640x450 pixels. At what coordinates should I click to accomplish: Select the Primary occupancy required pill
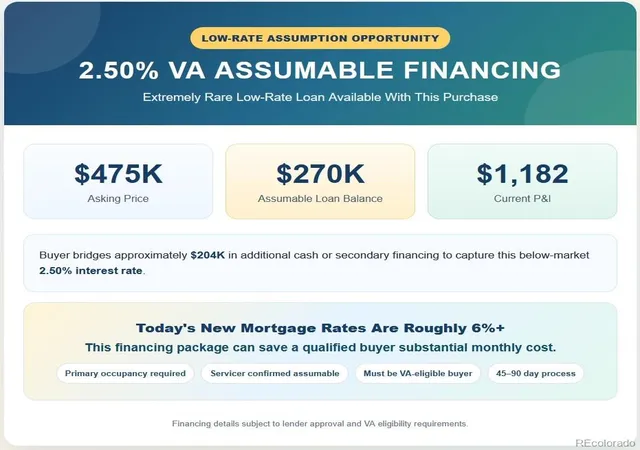125,374
